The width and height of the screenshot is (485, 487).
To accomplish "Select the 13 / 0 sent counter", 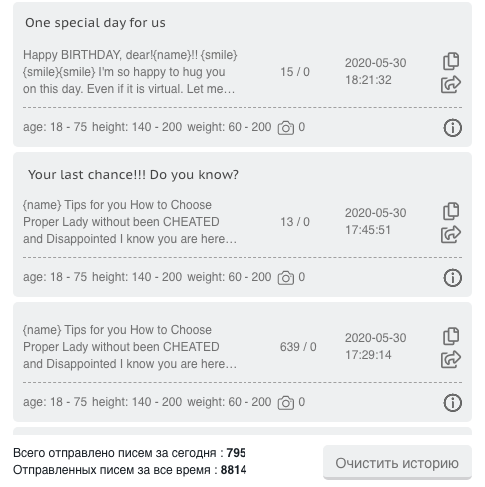I will coord(295,222).
